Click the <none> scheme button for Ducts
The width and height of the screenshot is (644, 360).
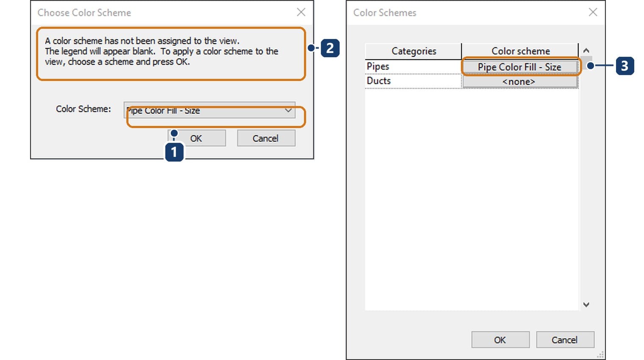520,81
